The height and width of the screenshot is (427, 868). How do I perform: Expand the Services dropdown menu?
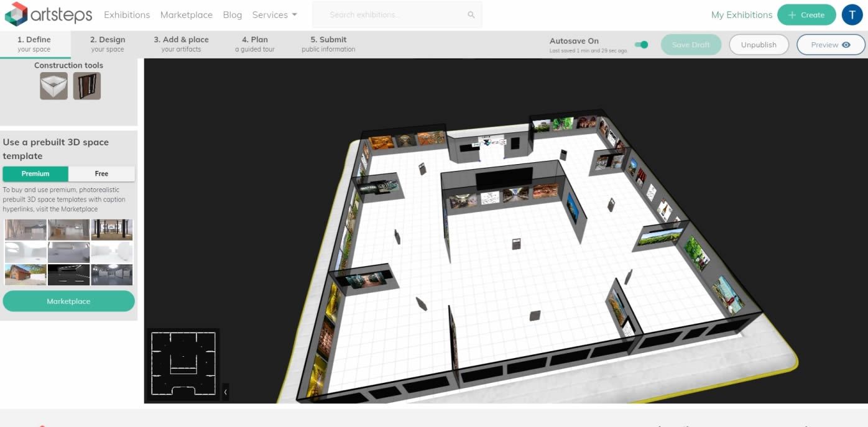[x=274, y=15]
